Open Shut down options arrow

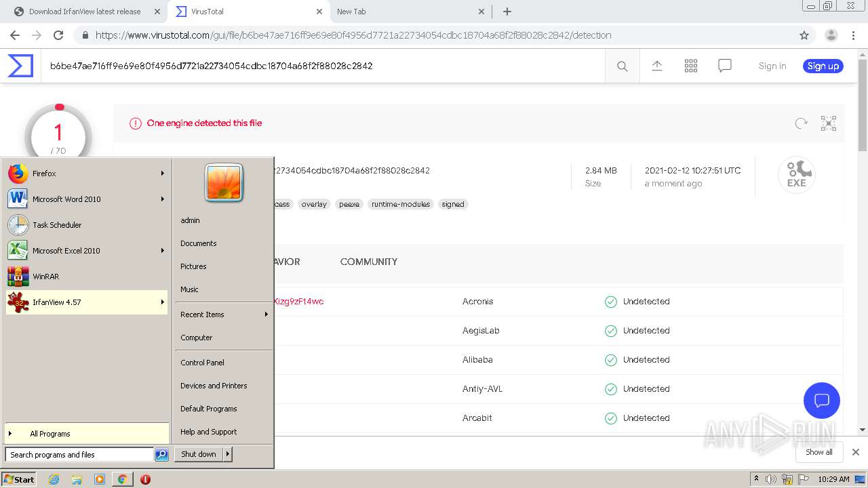point(228,454)
